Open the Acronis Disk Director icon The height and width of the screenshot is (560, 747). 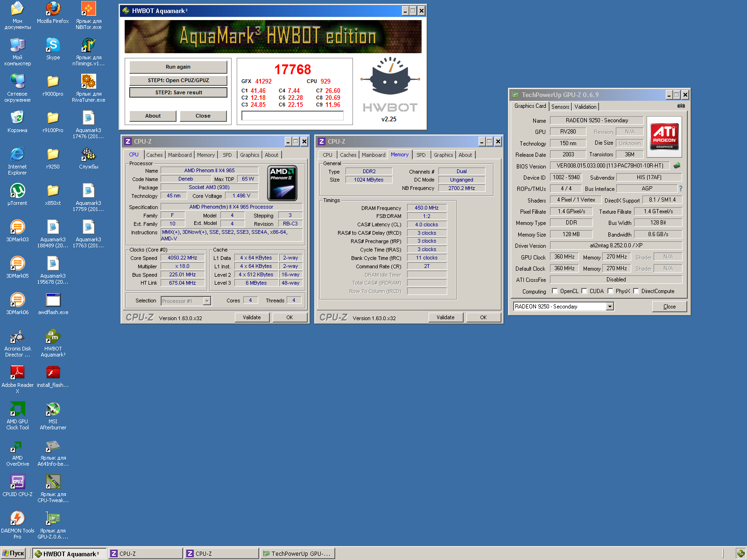tap(17, 343)
